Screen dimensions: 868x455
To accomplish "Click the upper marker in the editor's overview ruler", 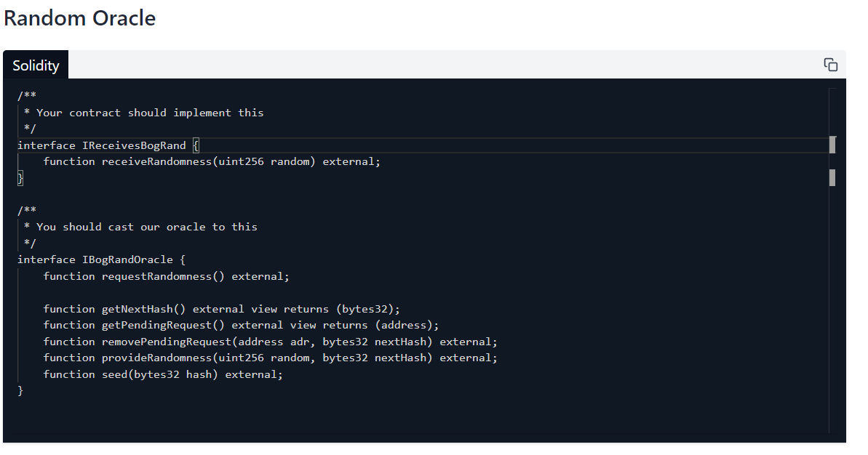I will pyautogui.click(x=832, y=145).
